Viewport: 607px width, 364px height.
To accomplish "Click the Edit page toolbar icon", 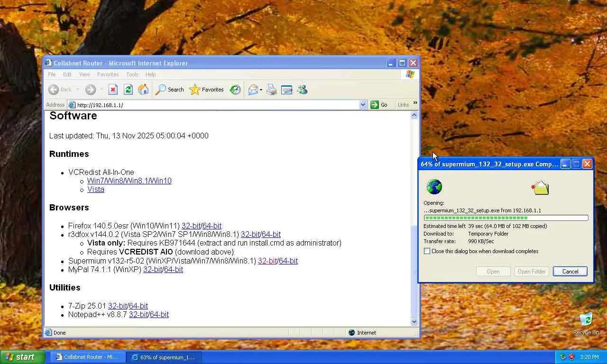I will (287, 90).
